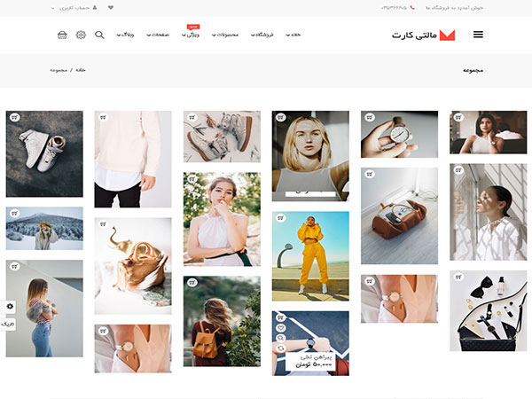Toggle dark mode with the تاریک button

pos(9,325)
